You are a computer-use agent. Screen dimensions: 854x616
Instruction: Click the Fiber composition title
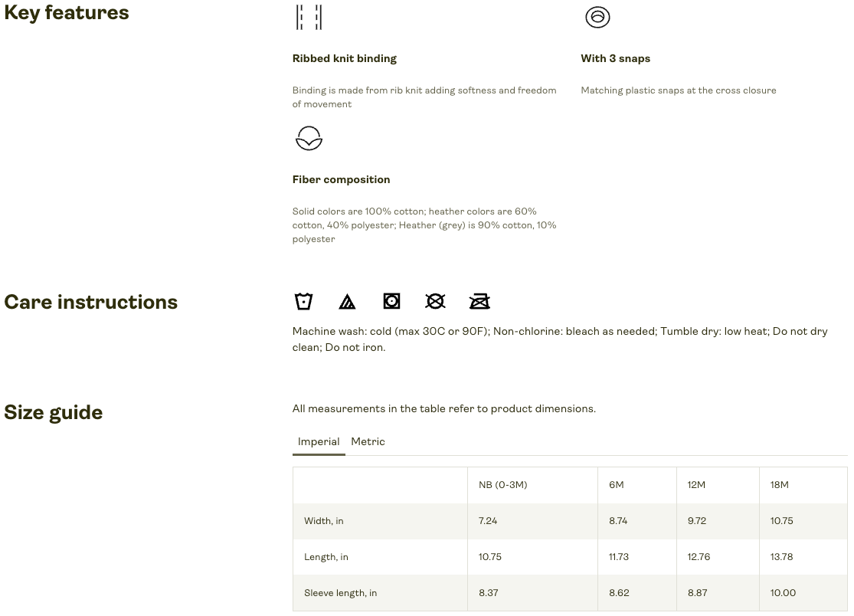pyautogui.click(x=341, y=180)
